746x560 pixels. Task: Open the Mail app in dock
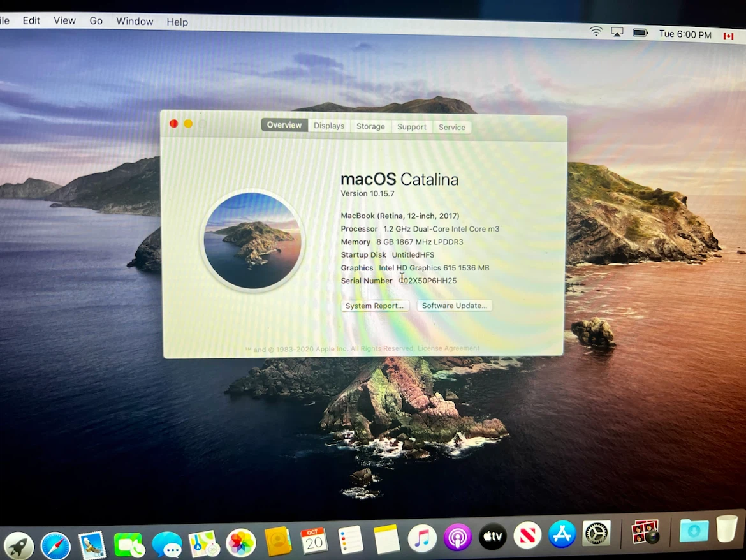92,545
